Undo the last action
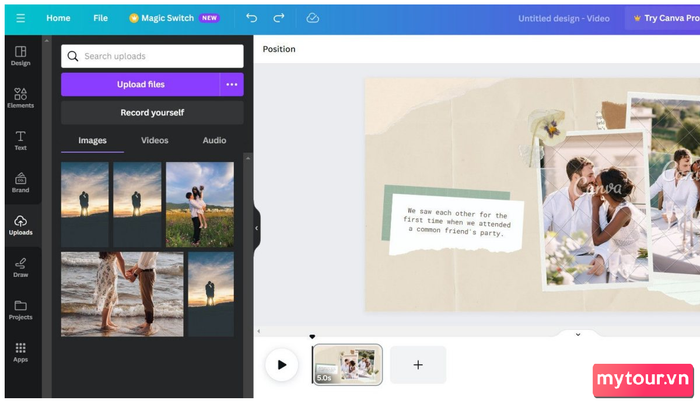The height and width of the screenshot is (405, 700). 252,18
